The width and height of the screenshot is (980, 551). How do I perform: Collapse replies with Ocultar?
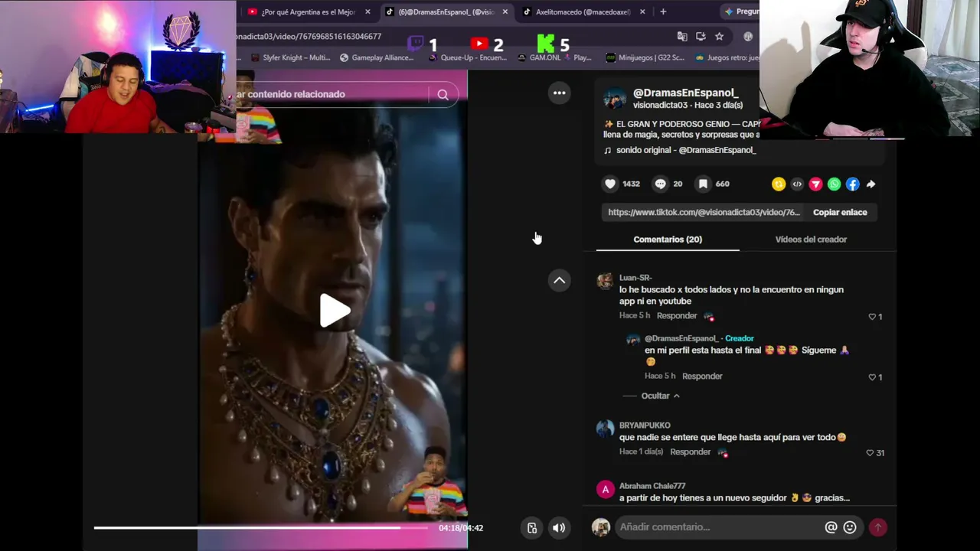pyautogui.click(x=661, y=396)
